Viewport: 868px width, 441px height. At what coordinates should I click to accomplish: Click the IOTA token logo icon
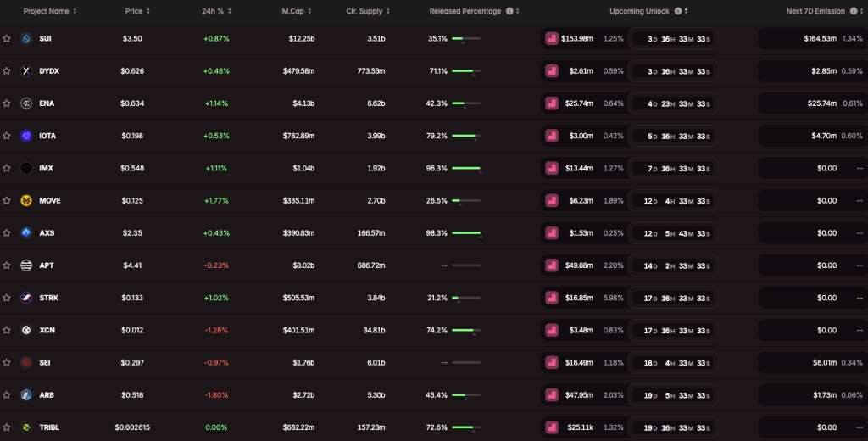tap(26, 136)
